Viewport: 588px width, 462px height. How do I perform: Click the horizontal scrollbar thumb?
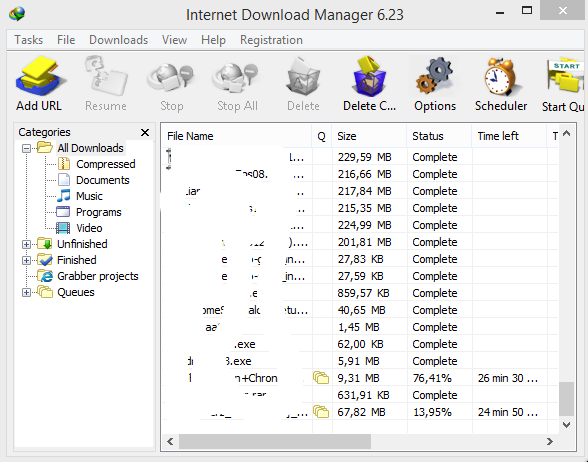[275, 441]
